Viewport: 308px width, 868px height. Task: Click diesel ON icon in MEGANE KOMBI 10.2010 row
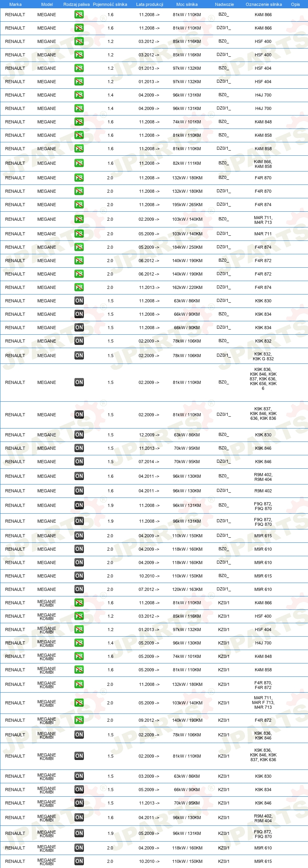pyautogui.click(x=79, y=861)
